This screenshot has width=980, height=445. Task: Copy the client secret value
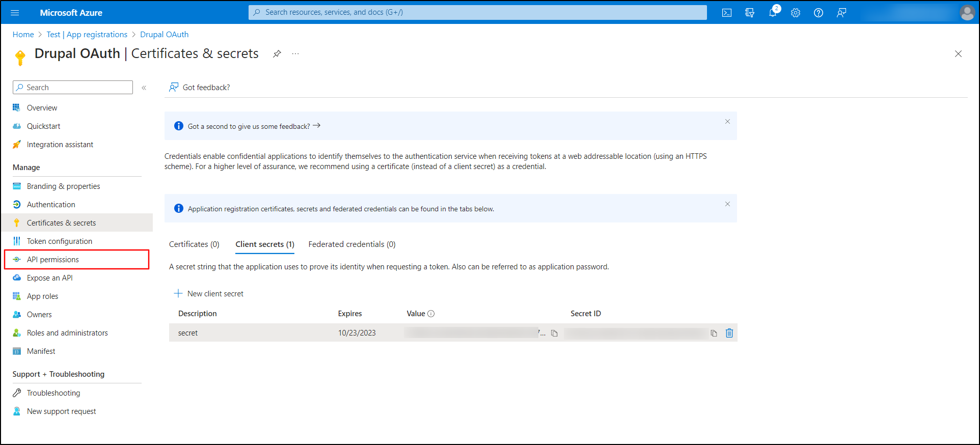coord(555,333)
